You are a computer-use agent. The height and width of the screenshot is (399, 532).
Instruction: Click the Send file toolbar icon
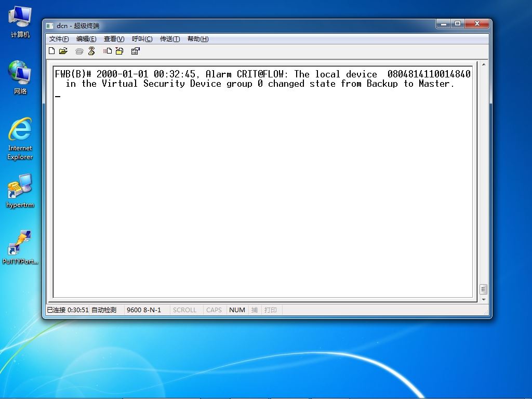(108, 51)
